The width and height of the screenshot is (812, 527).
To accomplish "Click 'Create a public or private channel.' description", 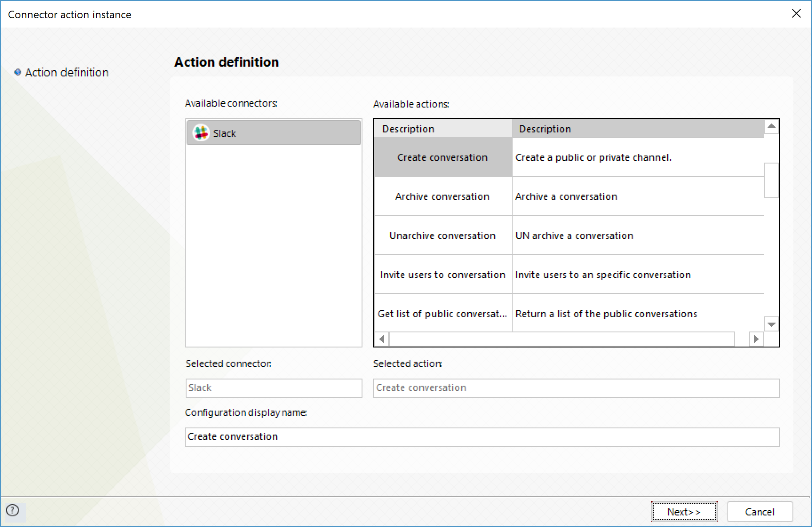I will (x=638, y=157).
